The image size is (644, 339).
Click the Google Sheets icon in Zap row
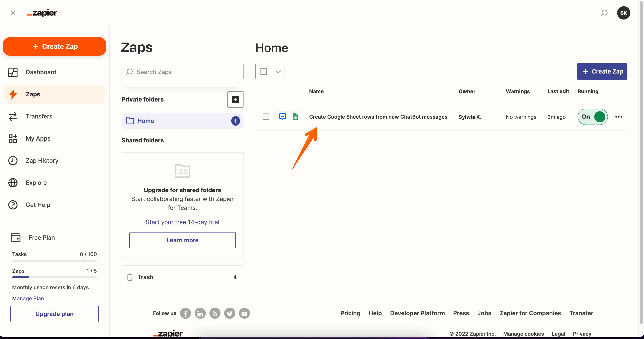click(x=295, y=117)
